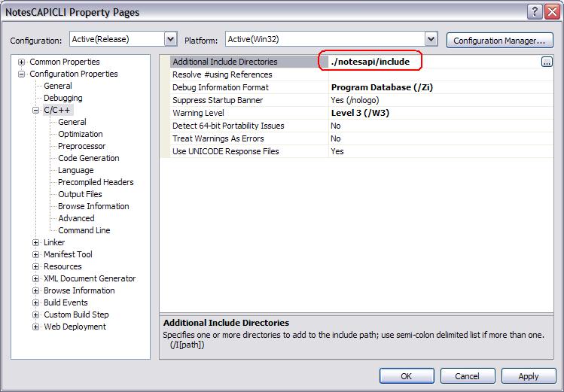Open the Configuration dropdown arrow

pos(171,39)
